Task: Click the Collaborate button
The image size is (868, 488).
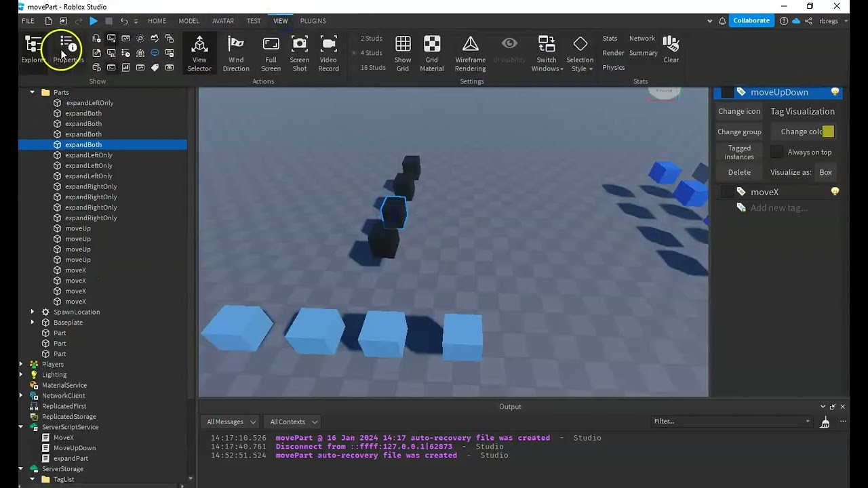Action: 751,20
